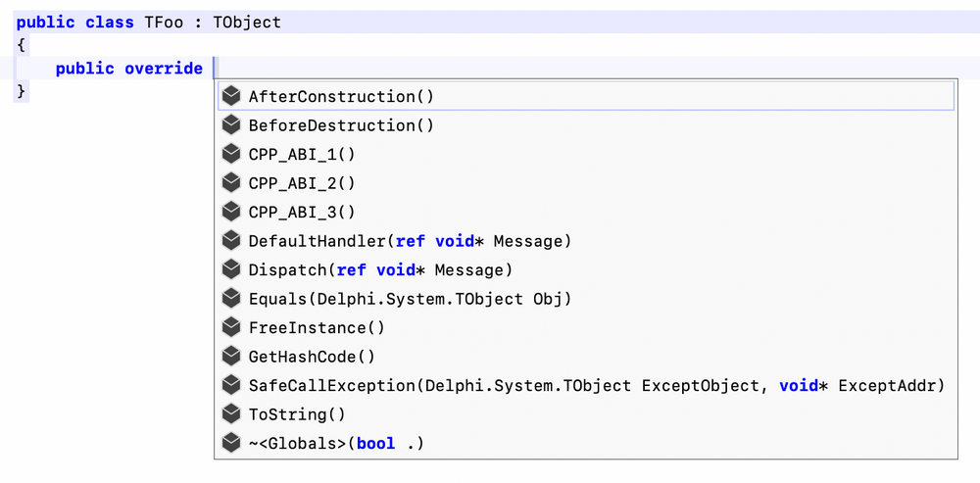This screenshot has width=980, height=483.
Task: Click the icon next to ~<Globals>
Action: (231, 443)
